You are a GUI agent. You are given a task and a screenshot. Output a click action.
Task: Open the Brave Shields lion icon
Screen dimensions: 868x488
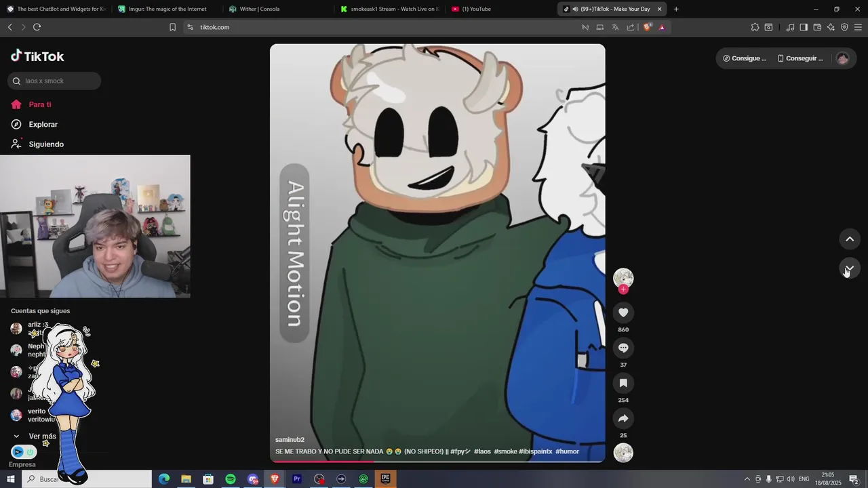[x=648, y=27]
